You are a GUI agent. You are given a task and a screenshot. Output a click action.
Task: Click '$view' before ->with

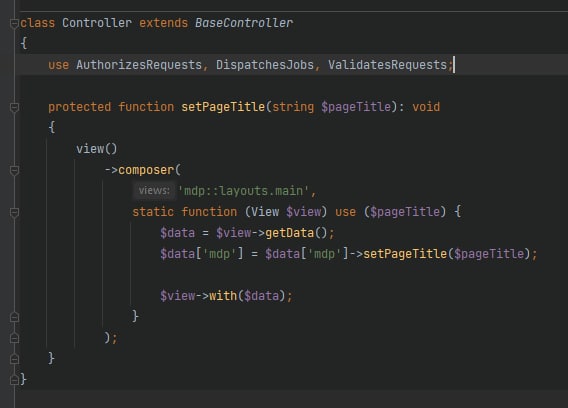coord(178,296)
